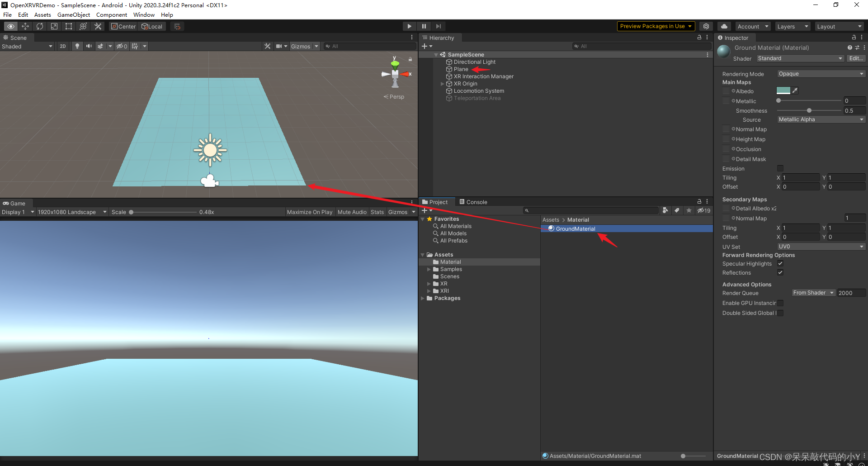Select the Scale tool
Screen dimensions: 868x466
click(x=54, y=26)
